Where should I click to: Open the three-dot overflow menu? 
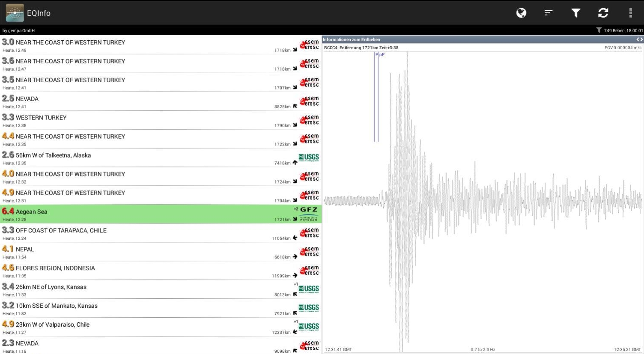pyautogui.click(x=630, y=13)
